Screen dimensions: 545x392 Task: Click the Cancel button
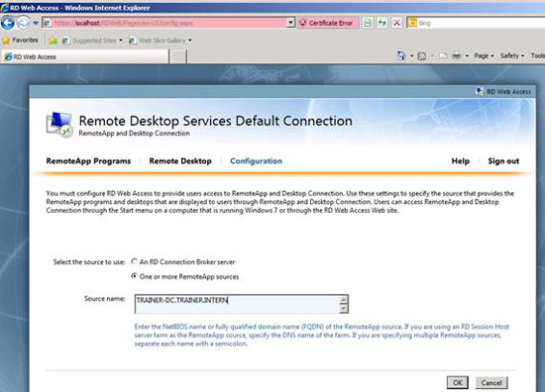tap(491, 383)
